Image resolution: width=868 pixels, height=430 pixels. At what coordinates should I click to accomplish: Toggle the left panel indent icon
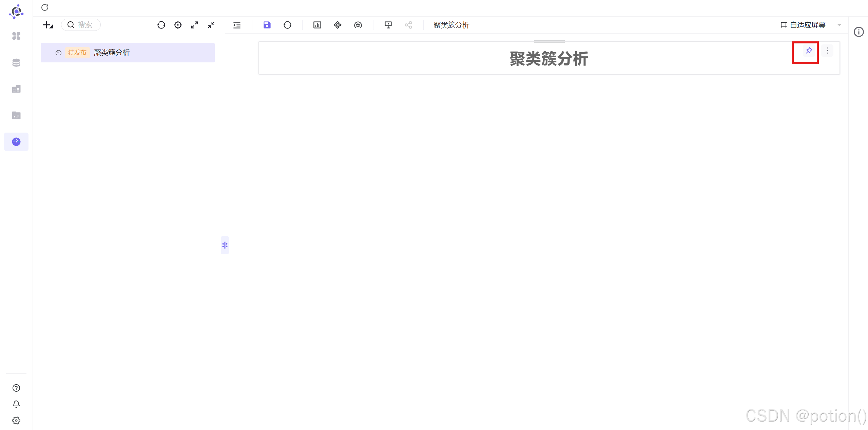[237, 25]
